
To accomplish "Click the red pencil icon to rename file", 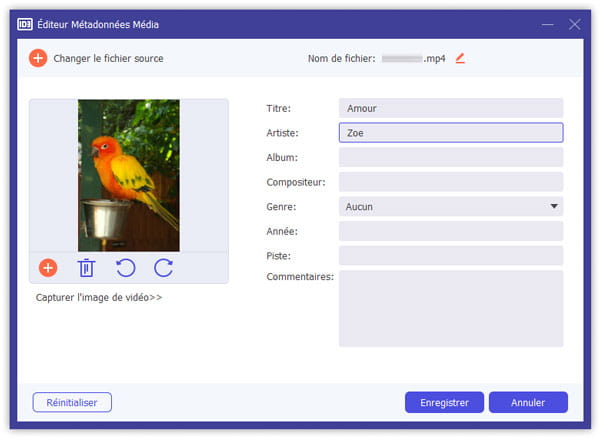I will coord(460,58).
